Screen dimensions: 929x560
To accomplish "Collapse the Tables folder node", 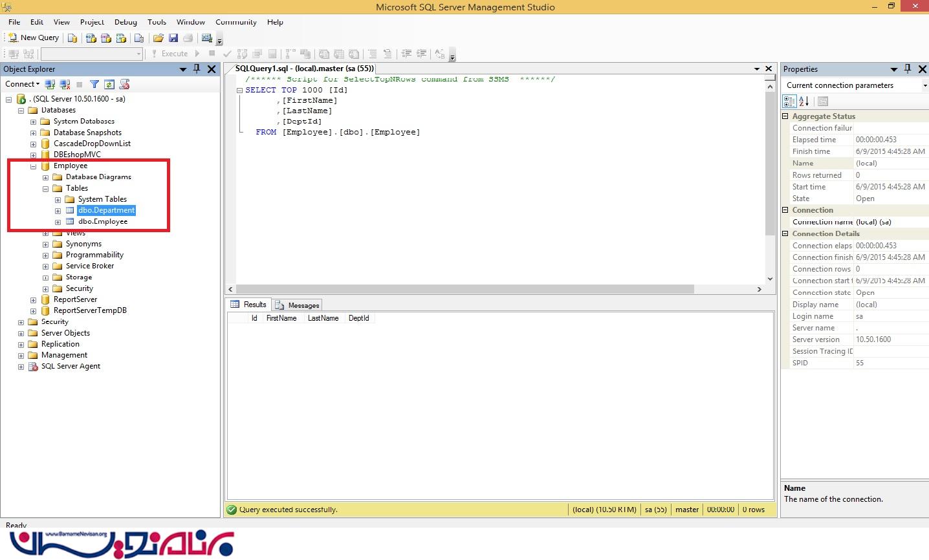I will coord(45,188).
